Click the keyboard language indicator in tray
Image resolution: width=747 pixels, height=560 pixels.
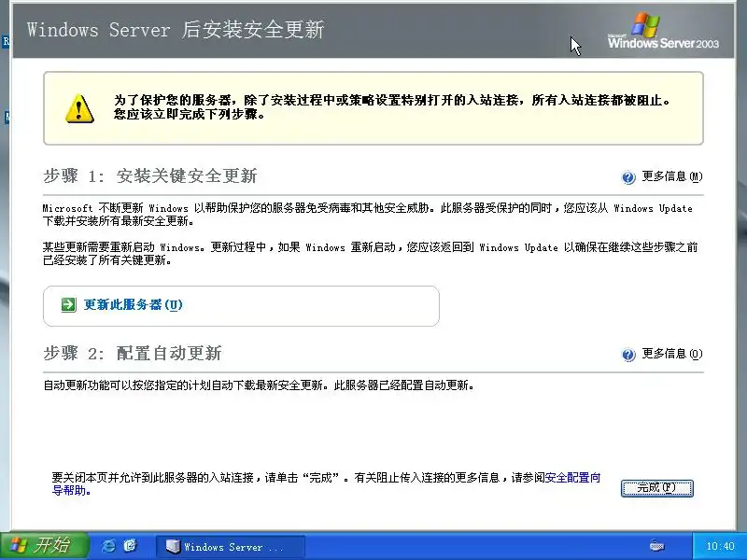(657, 546)
